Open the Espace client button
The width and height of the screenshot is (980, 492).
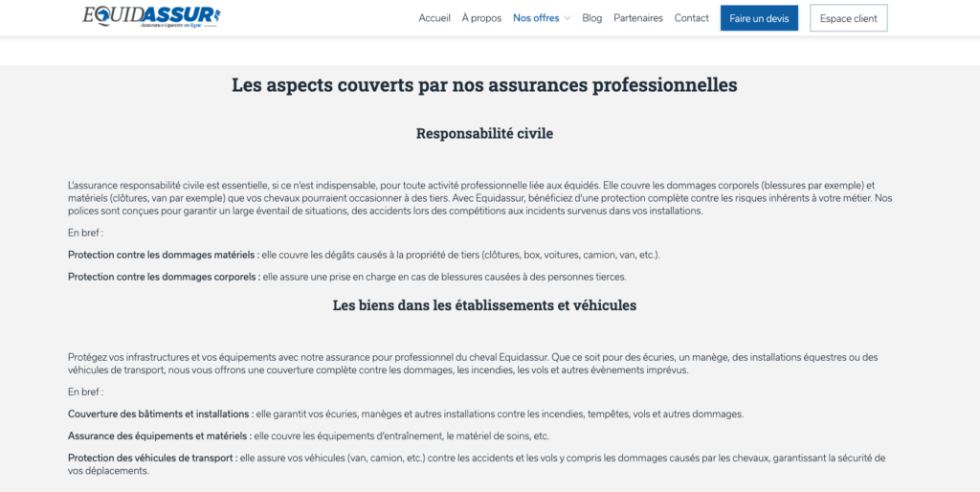click(848, 18)
